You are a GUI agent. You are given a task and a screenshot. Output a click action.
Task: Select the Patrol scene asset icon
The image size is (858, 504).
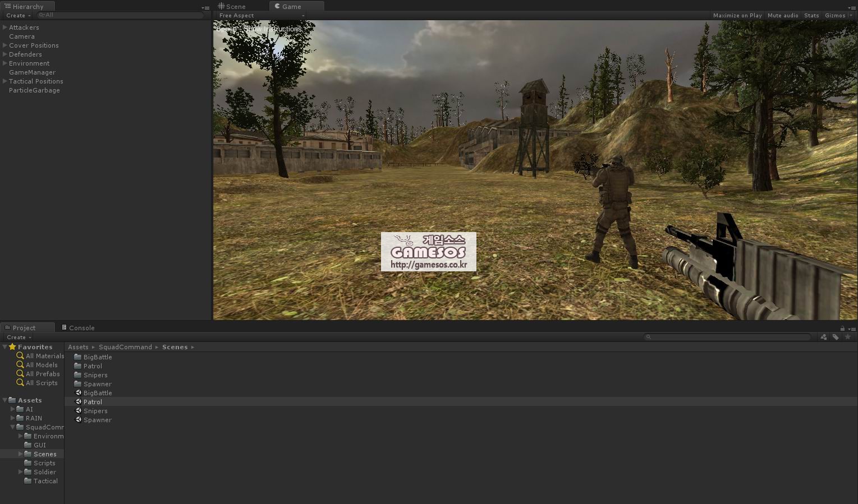click(79, 402)
